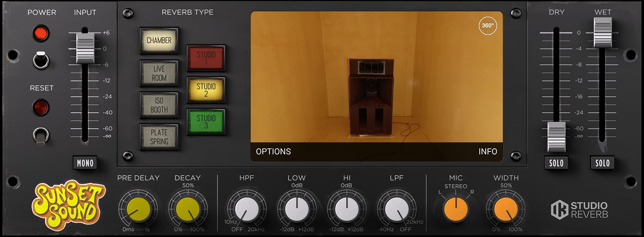The width and height of the screenshot is (644, 237).
Task: Click the orange Width knob
Action: pyautogui.click(x=506, y=209)
